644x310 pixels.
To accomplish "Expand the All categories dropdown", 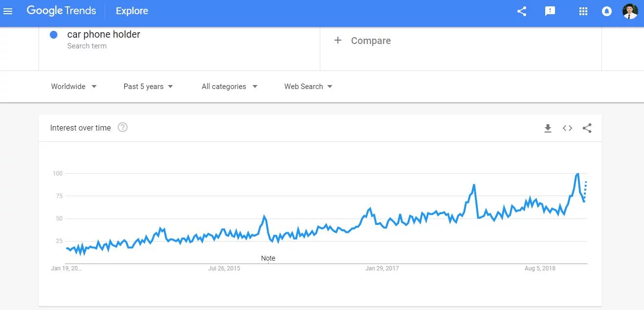I will 229,87.
